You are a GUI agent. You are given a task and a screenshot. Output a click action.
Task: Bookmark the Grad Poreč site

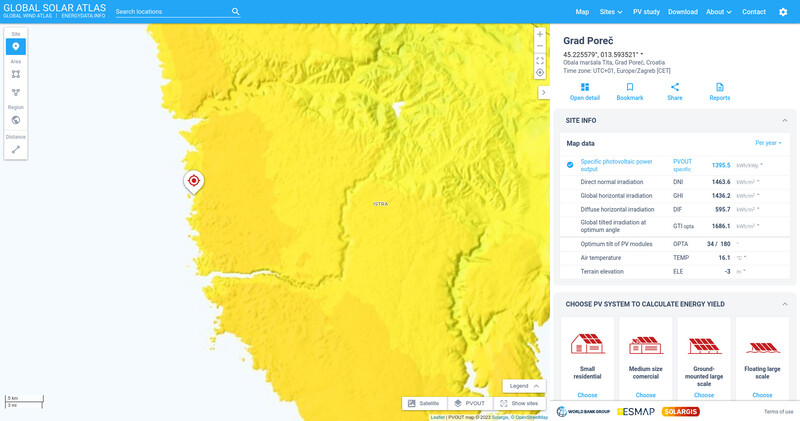pyautogui.click(x=630, y=91)
